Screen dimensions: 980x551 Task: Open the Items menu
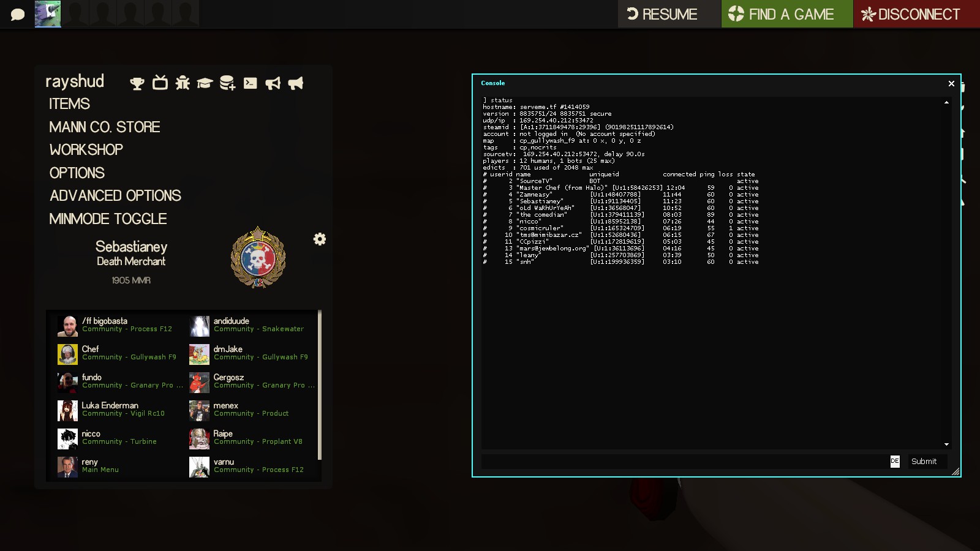pos(70,104)
